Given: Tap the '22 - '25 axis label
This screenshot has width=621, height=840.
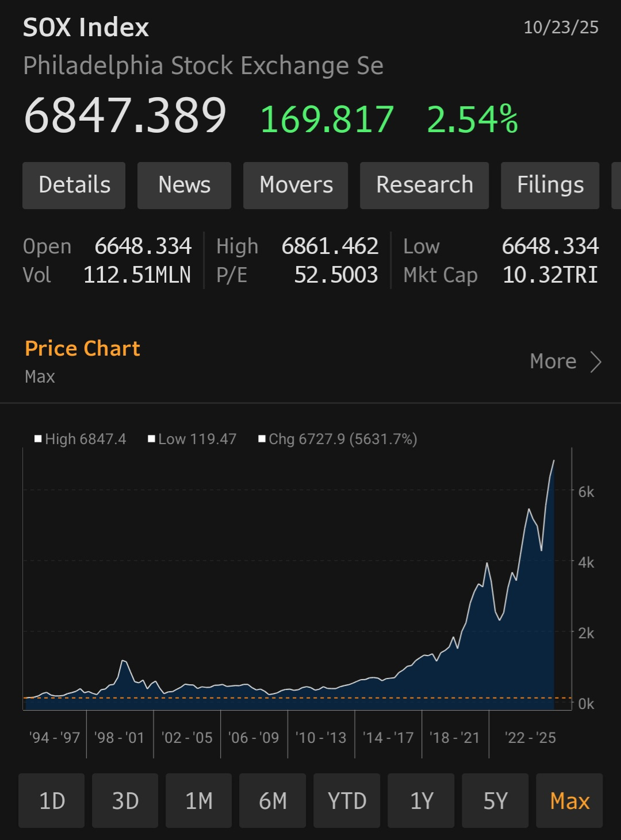Looking at the screenshot, I should pyautogui.click(x=530, y=737).
